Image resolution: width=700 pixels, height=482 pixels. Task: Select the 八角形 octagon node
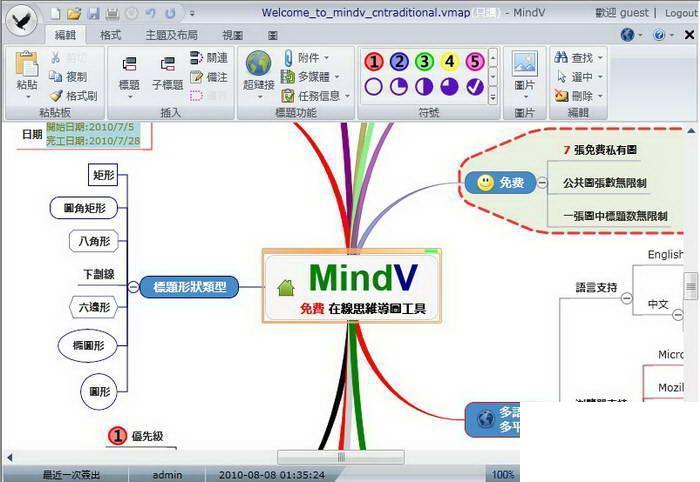coord(94,241)
